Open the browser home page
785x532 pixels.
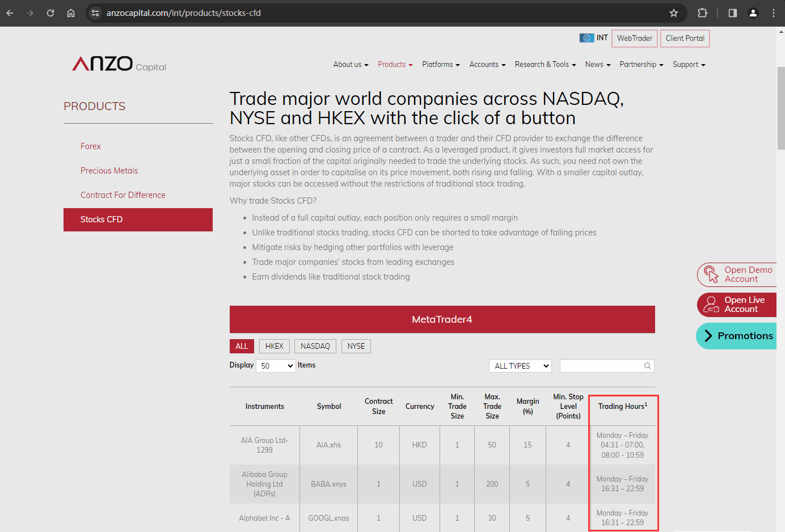click(71, 12)
